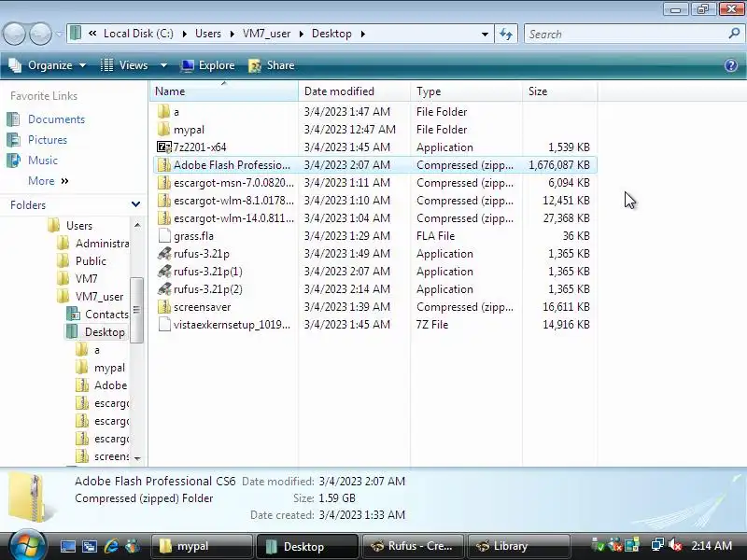This screenshot has width=747, height=560.
Task: Click the Windows Start orb
Action: point(27,545)
